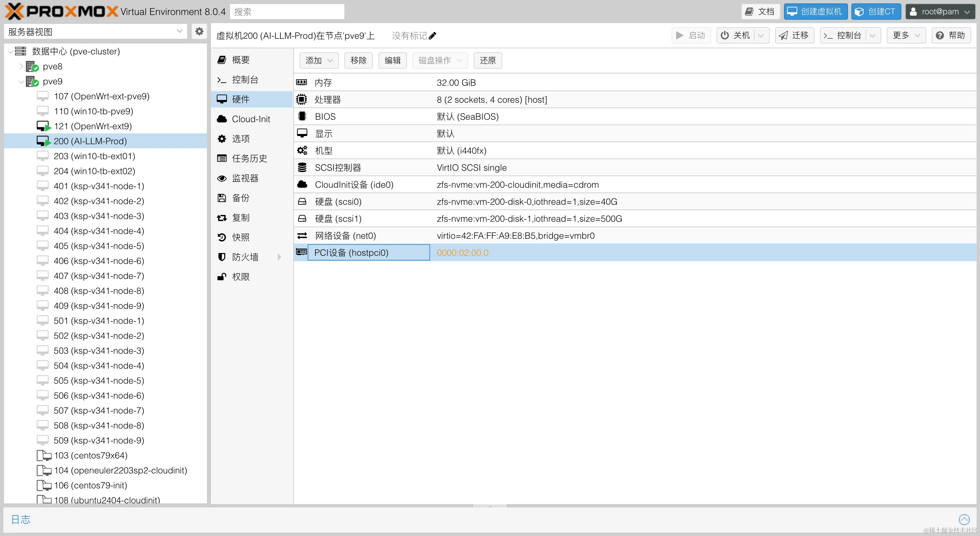Click the 启动 start button
980x536 pixels.
(690, 35)
